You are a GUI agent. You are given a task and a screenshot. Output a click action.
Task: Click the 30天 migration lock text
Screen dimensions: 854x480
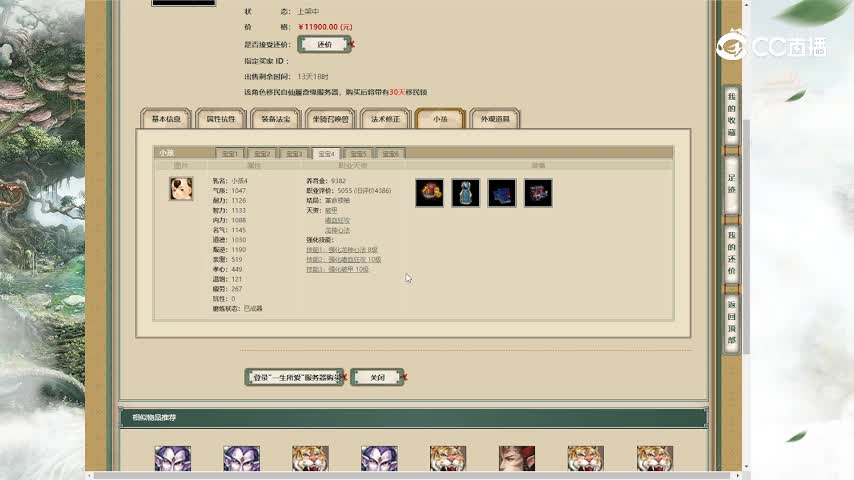397,92
